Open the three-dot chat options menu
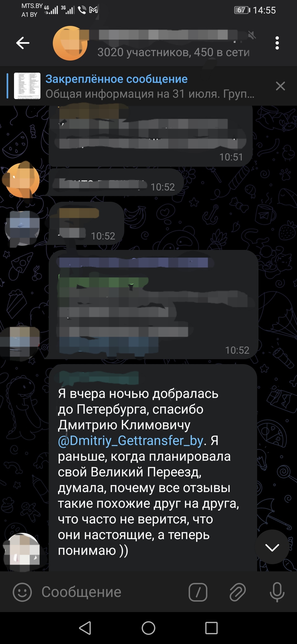 click(277, 43)
